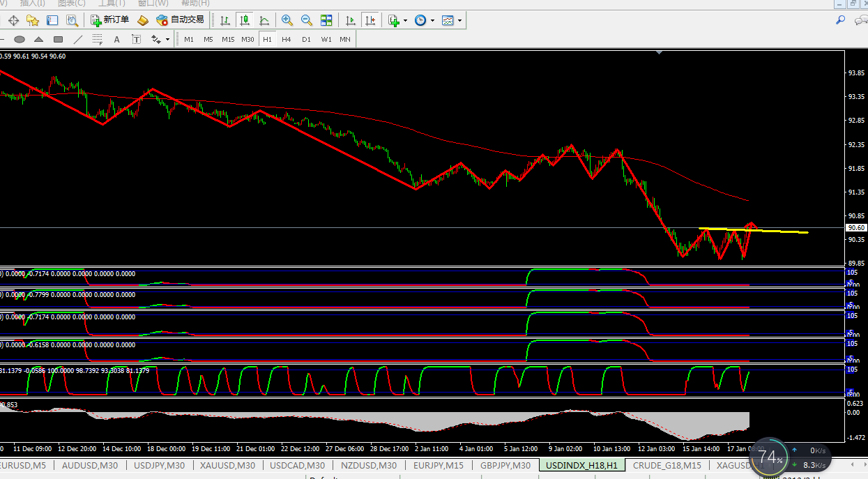Select the trendline drawing tool
The image size is (868, 479).
pos(78,39)
